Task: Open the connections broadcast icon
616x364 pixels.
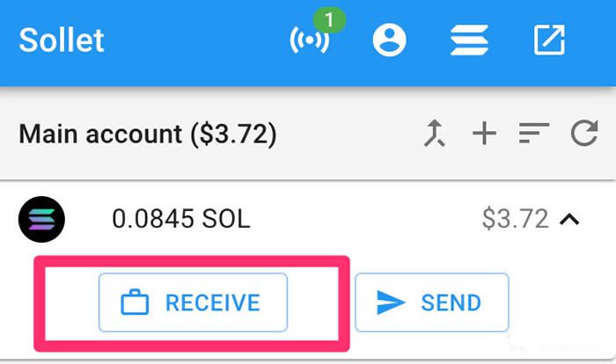Action: (309, 40)
